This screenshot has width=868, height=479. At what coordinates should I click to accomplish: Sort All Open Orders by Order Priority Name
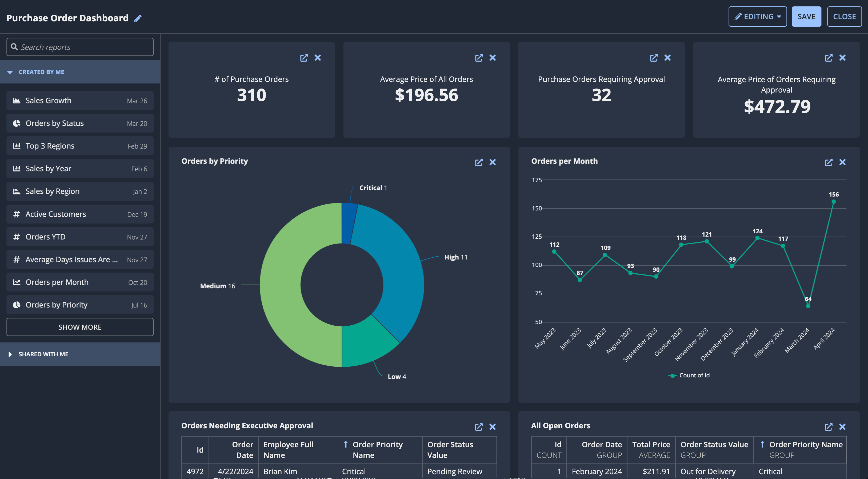(800, 450)
